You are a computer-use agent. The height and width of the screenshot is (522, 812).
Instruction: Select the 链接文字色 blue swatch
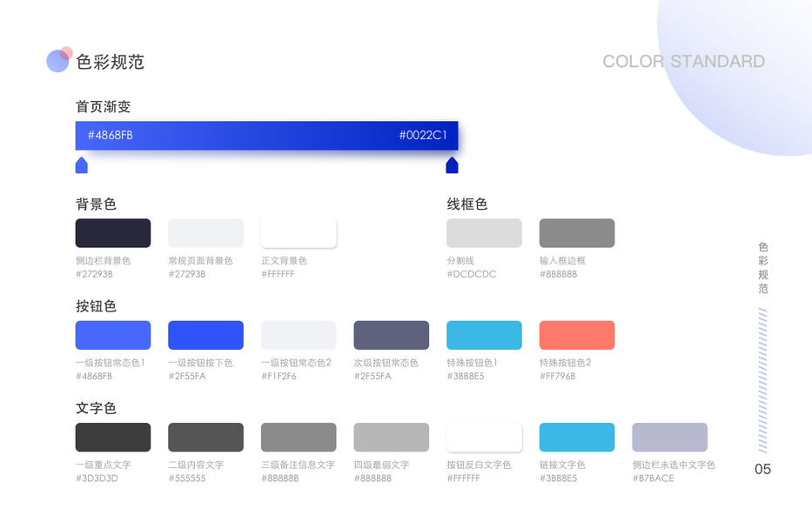(577, 437)
